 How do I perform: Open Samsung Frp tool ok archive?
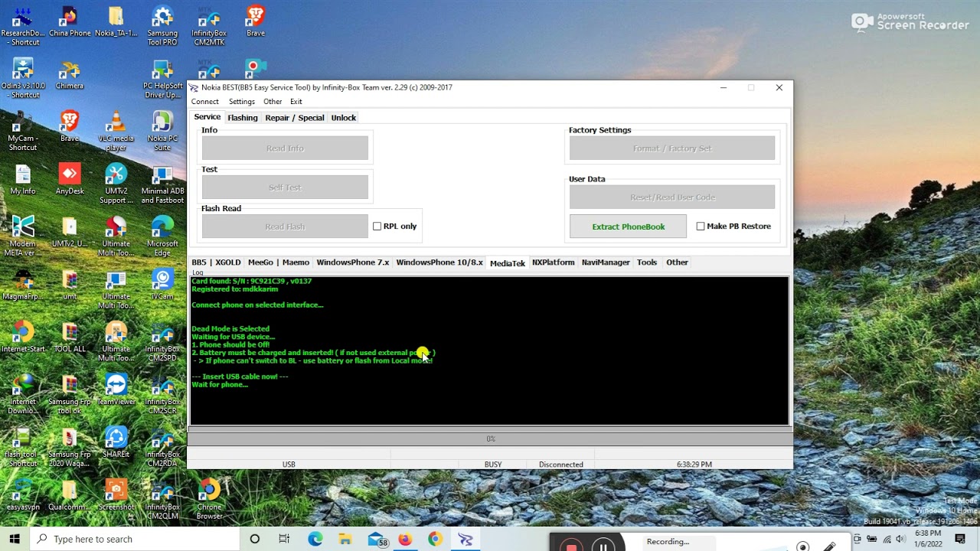pos(70,394)
